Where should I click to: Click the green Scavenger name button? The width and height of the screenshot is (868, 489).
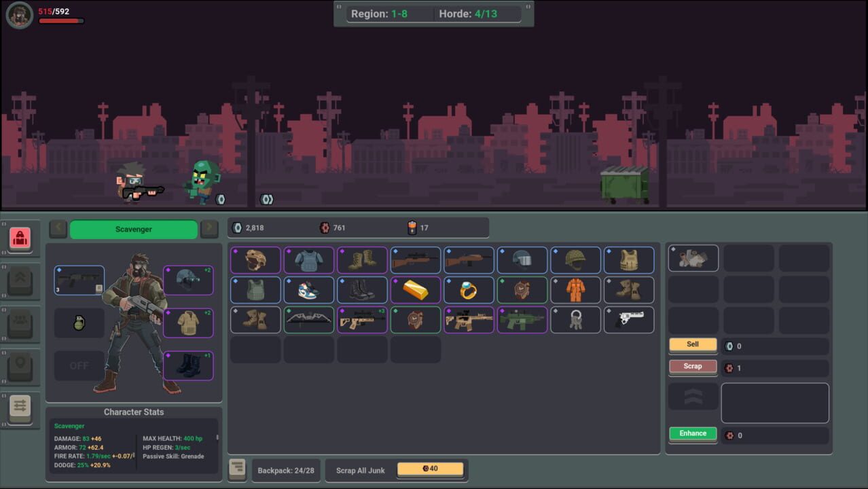[134, 230]
